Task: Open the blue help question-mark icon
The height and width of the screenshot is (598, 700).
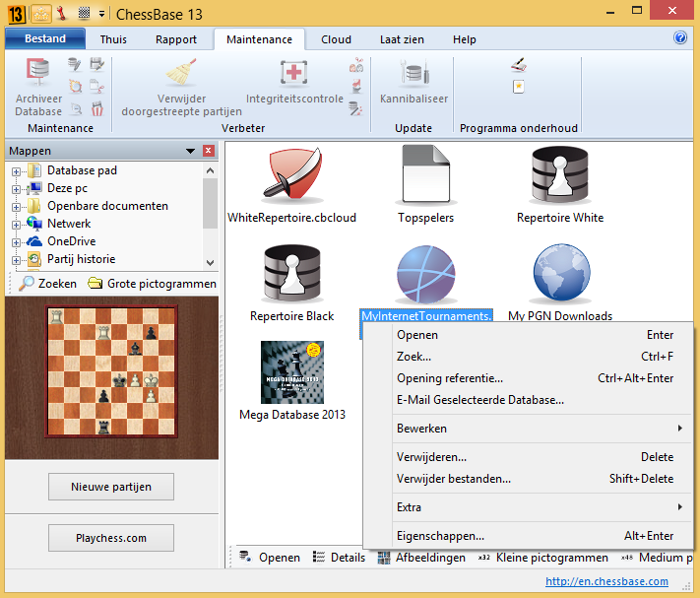Action: [680, 37]
